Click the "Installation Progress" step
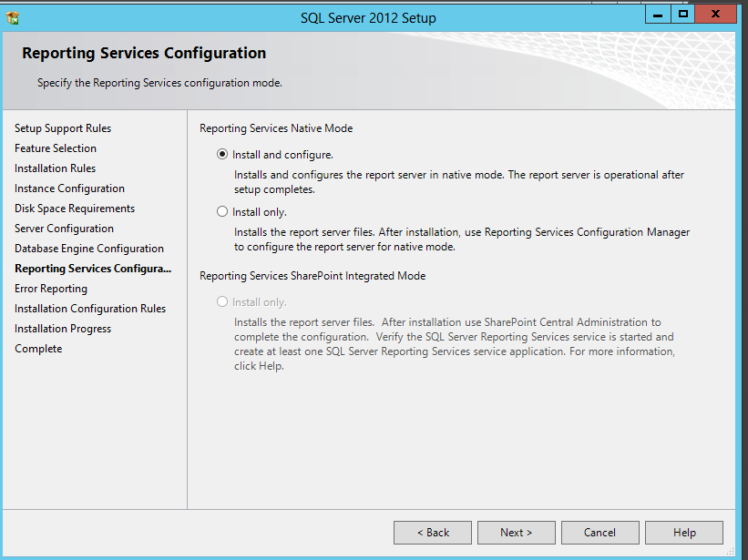 click(x=63, y=329)
